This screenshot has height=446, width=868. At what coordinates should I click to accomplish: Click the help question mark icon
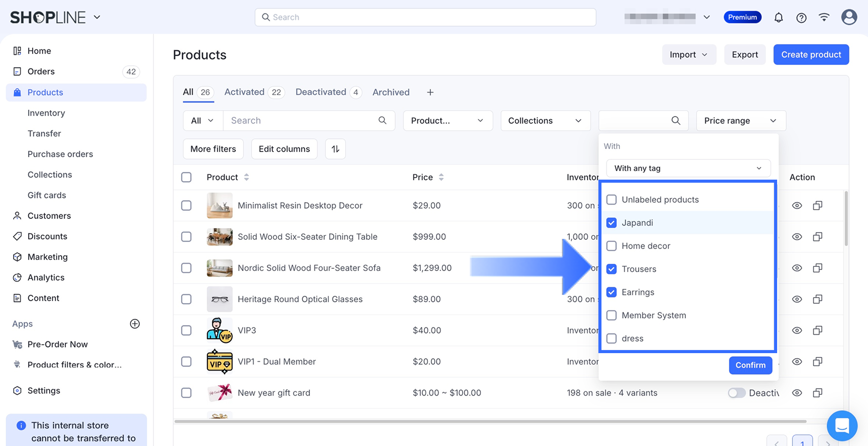[x=801, y=18]
